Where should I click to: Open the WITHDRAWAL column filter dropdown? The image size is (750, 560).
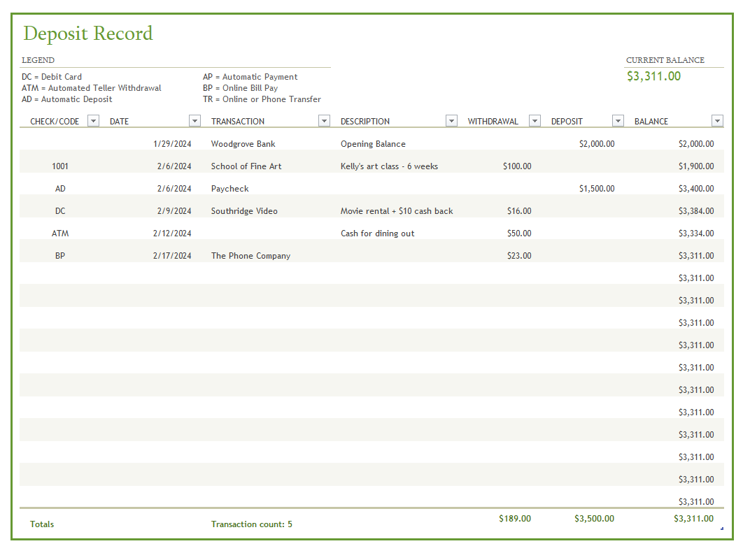click(x=535, y=120)
